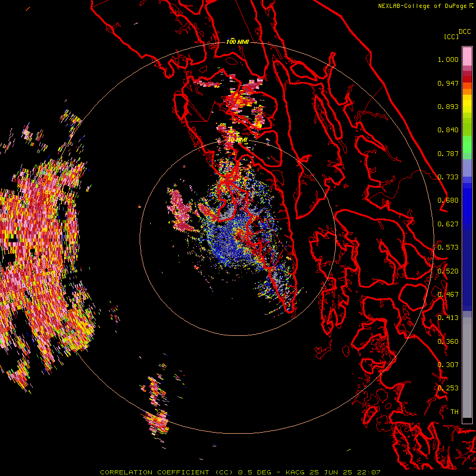
Task: Click the 100 NMI range ring label
Action: [237, 42]
